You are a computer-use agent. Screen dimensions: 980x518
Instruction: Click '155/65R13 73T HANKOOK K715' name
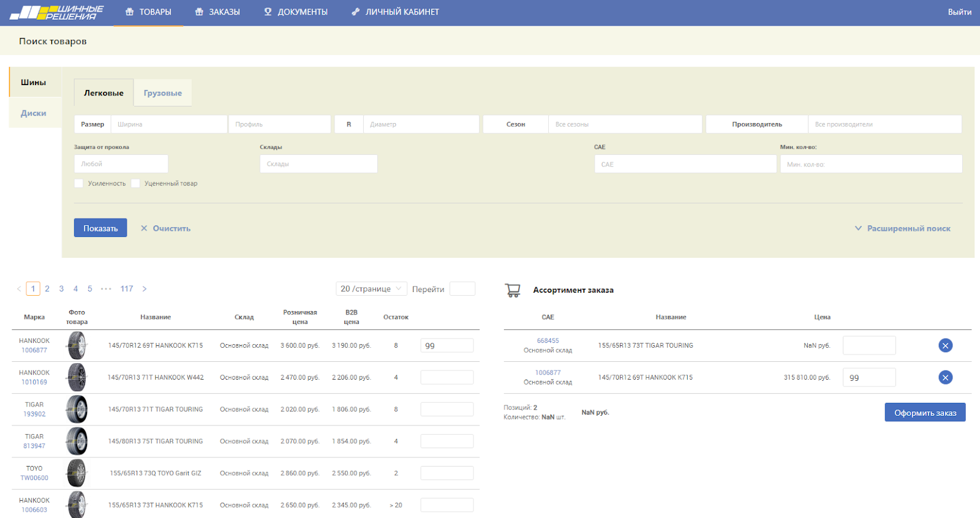(x=156, y=505)
